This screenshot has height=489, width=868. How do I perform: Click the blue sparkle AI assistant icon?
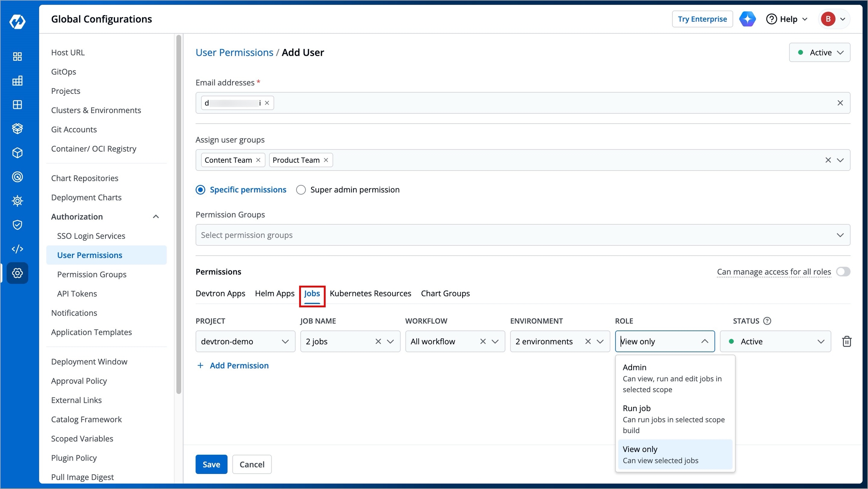(x=747, y=19)
